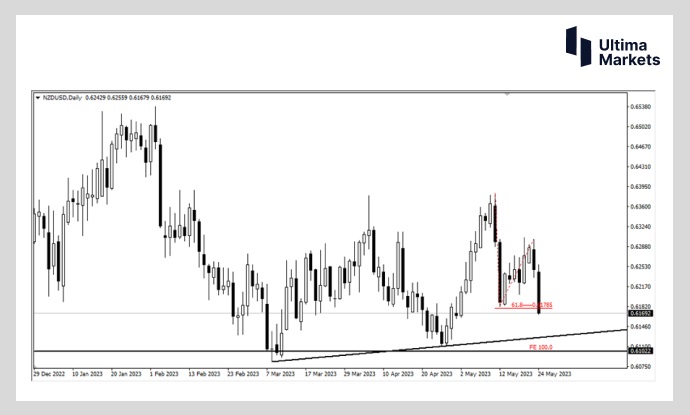Select the red 61.8 Fibonacci level label
Image resolution: width=690 pixels, height=415 pixels.
(532, 305)
